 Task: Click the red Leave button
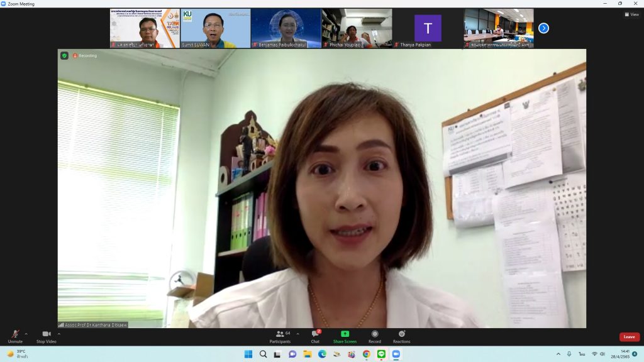(x=629, y=337)
